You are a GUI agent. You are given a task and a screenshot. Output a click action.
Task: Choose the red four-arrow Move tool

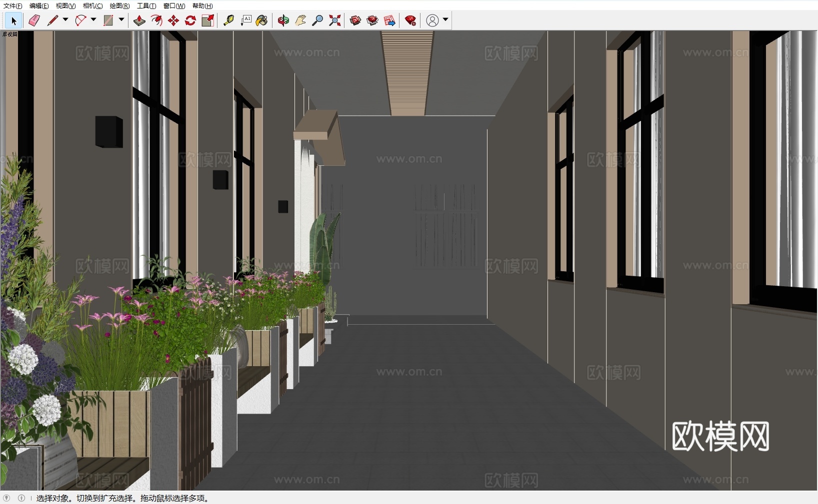[173, 20]
